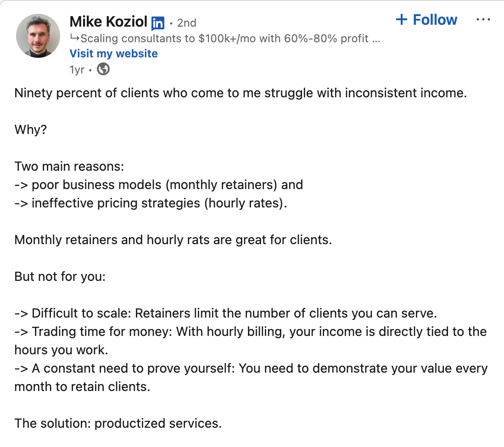Click the 'Ninety percent of clients' sentence
The image size is (504, 447).
[x=241, y=93]
